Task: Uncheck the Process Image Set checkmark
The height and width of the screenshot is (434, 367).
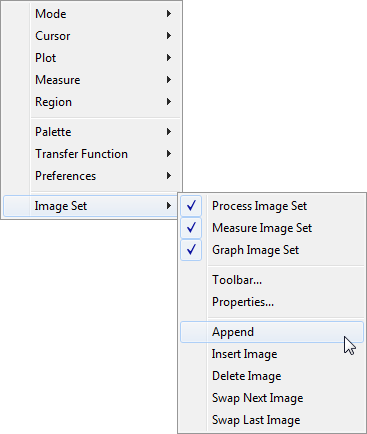Action: [191, 206]
